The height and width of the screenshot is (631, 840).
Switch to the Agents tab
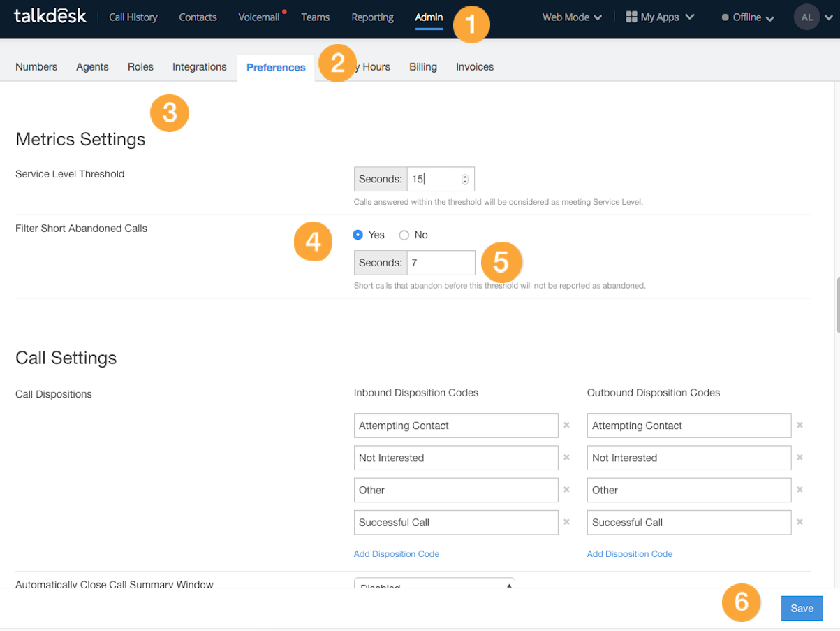pos(92,67)
